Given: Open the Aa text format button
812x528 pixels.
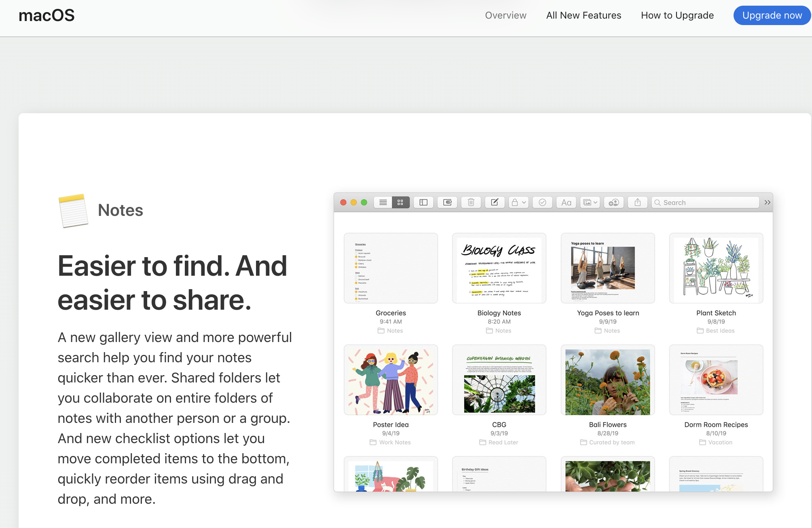Looking at the screenshot, I should click(x=566, y=203).
